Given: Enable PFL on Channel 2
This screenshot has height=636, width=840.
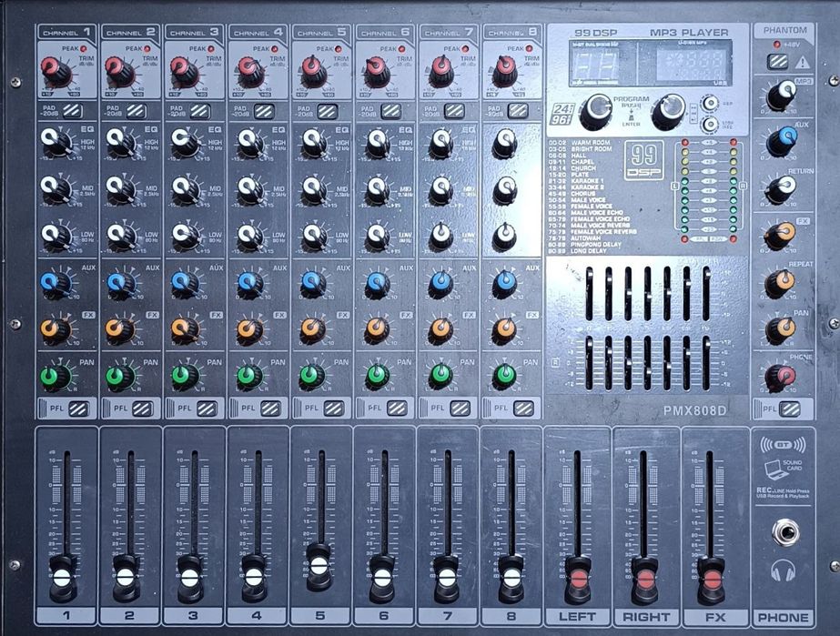Looking at the screenshot, I should click(143, 409).
